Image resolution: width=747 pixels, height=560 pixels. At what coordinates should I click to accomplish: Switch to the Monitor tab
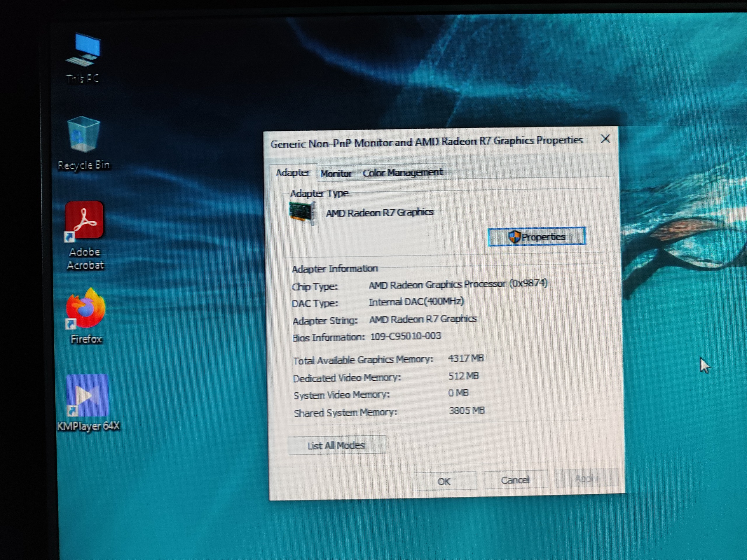coord(336,174)
